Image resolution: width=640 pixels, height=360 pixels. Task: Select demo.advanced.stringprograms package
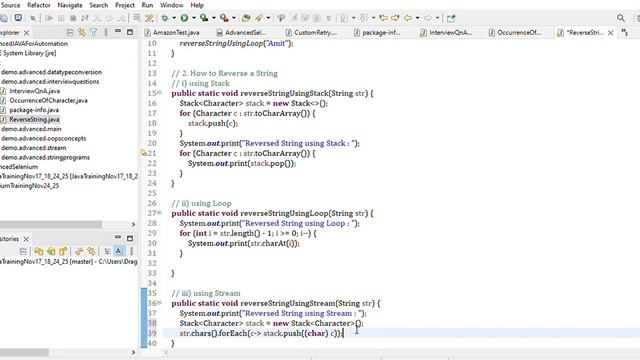(x=45, y=157)
